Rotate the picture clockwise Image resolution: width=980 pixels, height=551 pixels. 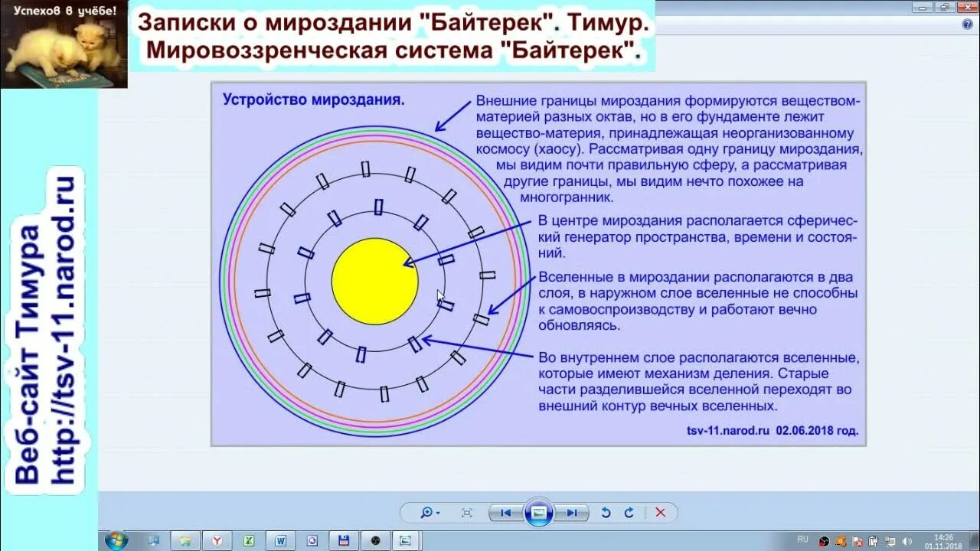[629, 513]
